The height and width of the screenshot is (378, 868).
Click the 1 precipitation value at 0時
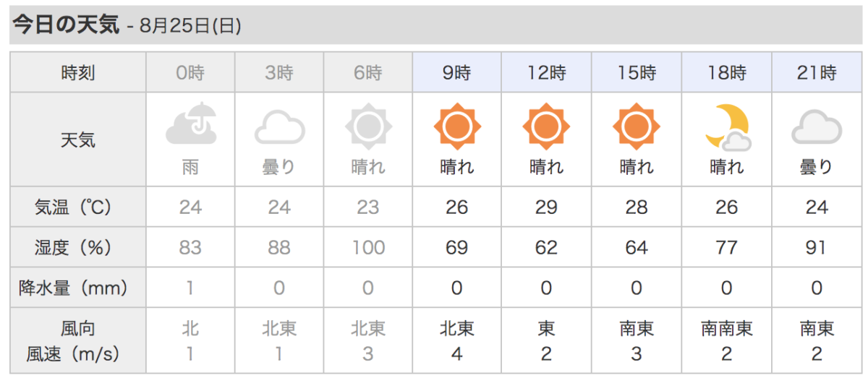[191, 288]
